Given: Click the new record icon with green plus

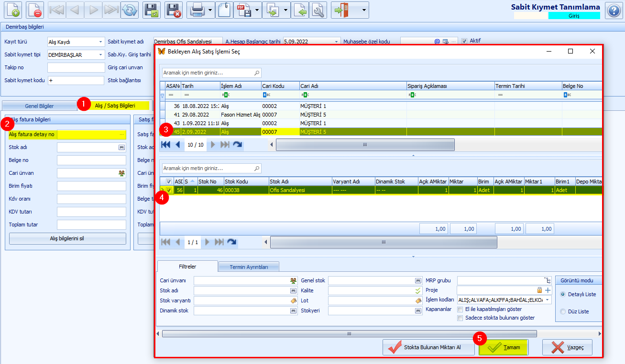Looking at the screenshot, I should pos(13,10).
